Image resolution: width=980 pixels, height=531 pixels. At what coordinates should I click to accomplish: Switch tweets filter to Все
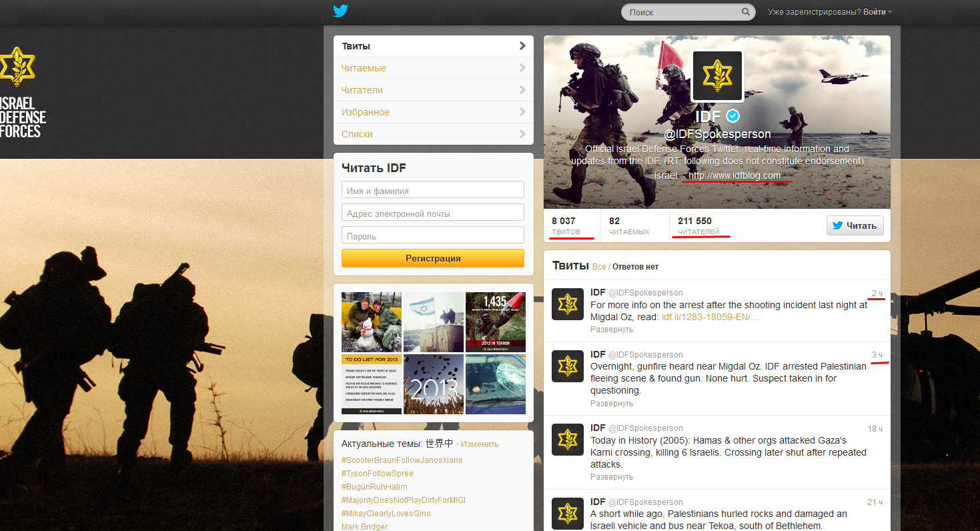(x=599, y=267)
